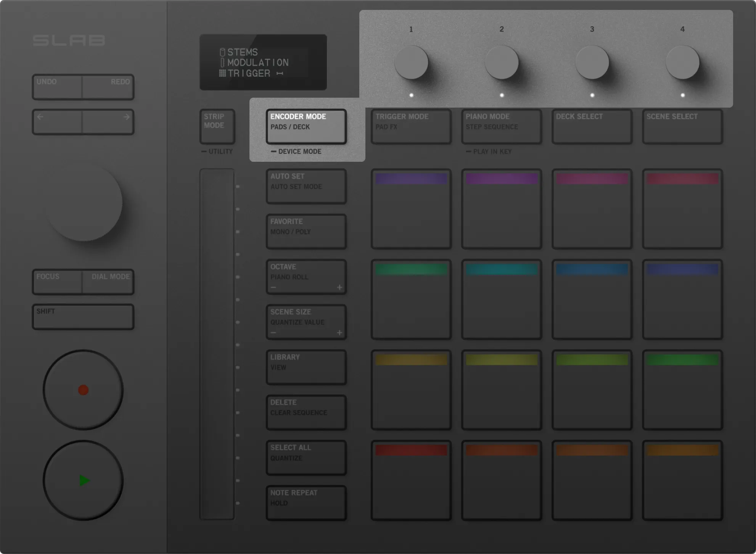Switch to Piano Mode step sequence
The height and width of the screenshot is (554, 756).
501,126
